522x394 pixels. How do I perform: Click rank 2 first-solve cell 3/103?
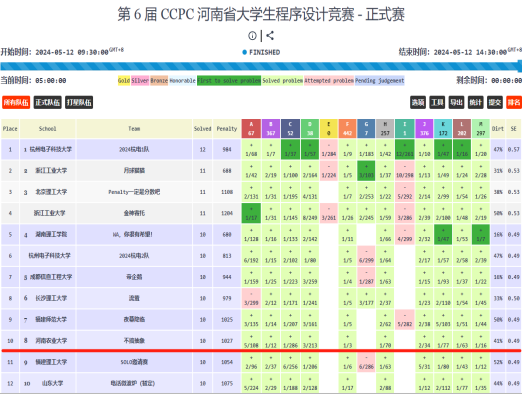coord(366,171)
